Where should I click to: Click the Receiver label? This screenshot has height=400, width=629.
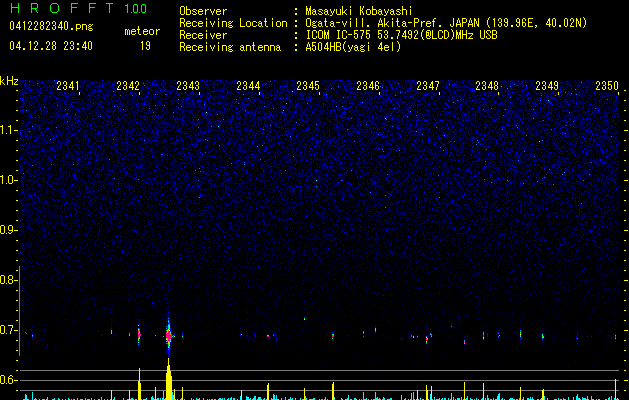click(x=203, y=35)
